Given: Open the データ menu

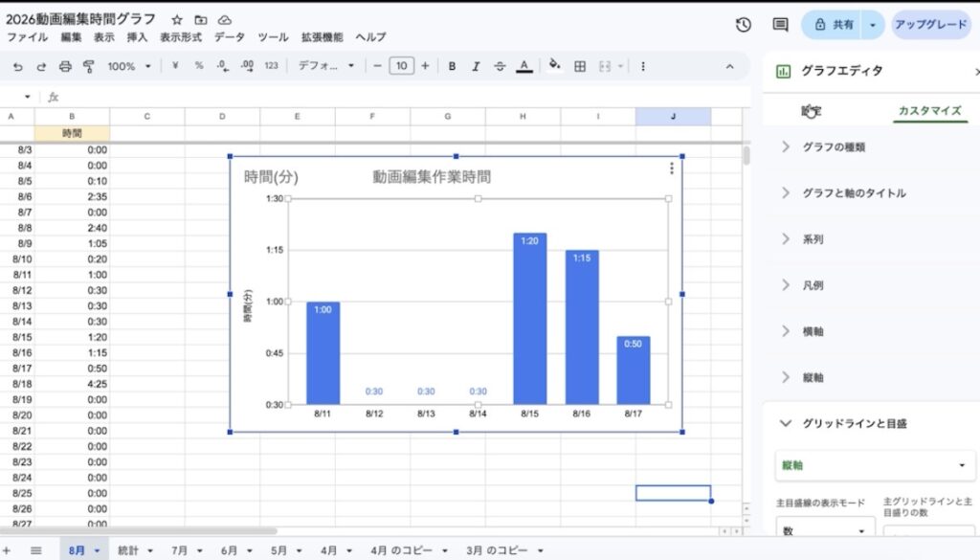Looking at the screenshot, I should click(230, 37).
